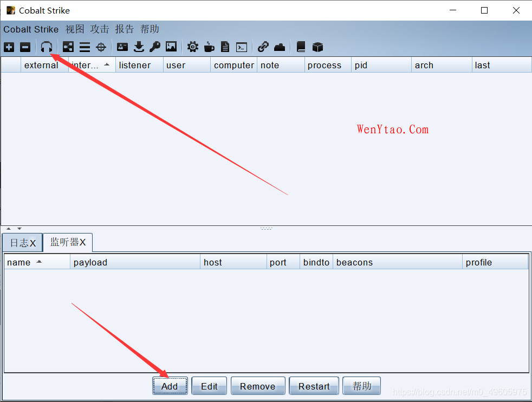Minimize the Cobalt Strike window
This screenshot has width=532, height=402.
pyautogui.click(x=453, y=10)
